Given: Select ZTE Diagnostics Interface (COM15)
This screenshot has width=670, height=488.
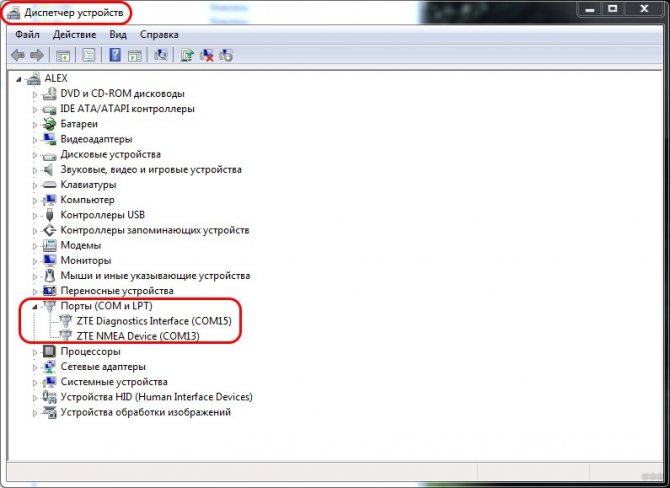Looking at the screenshot, I should [x=154, y=321].
